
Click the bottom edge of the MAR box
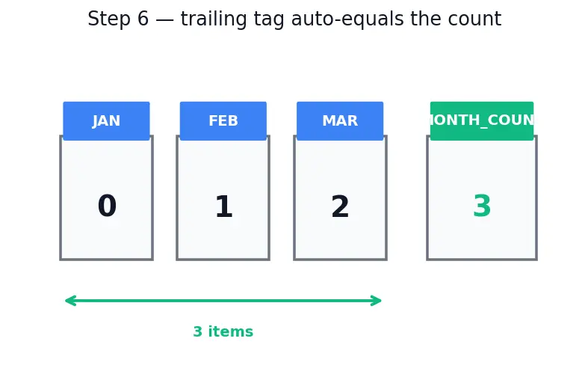tap(340, 259)
